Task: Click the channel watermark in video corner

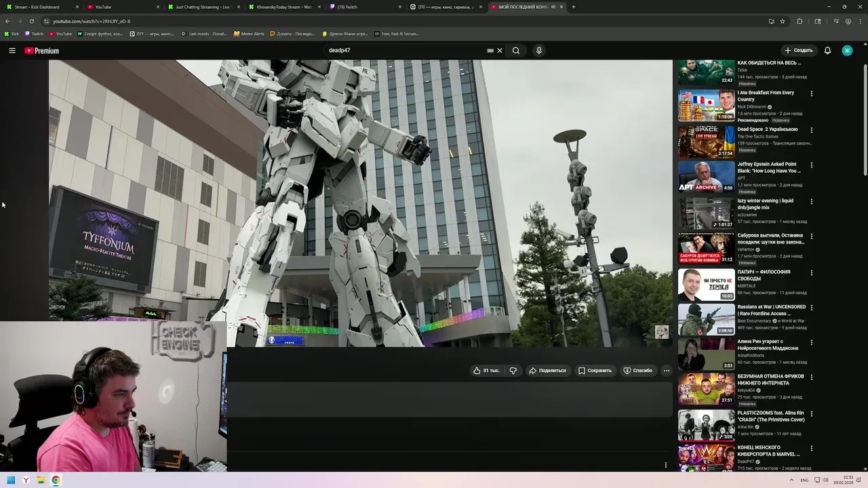Action: [x=662, y=331]
